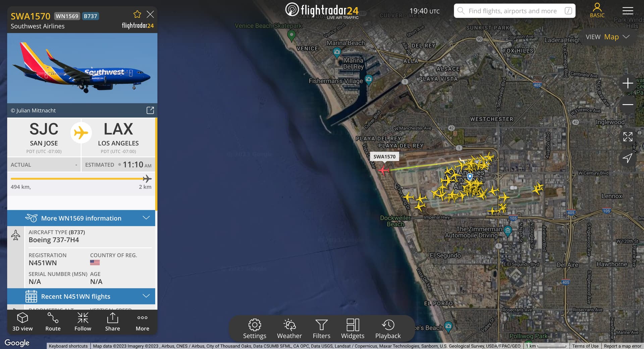Zoom in on the map

tap(628, 83)
